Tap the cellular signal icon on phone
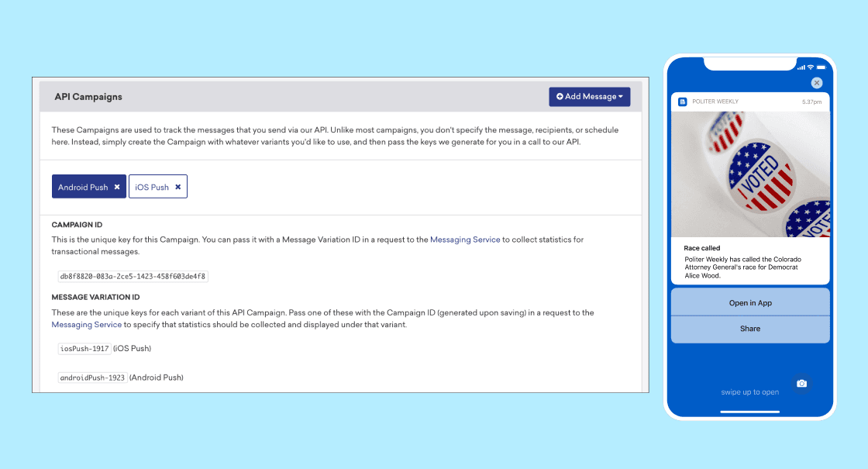This screenshot has width=868, height=469. 801,67
